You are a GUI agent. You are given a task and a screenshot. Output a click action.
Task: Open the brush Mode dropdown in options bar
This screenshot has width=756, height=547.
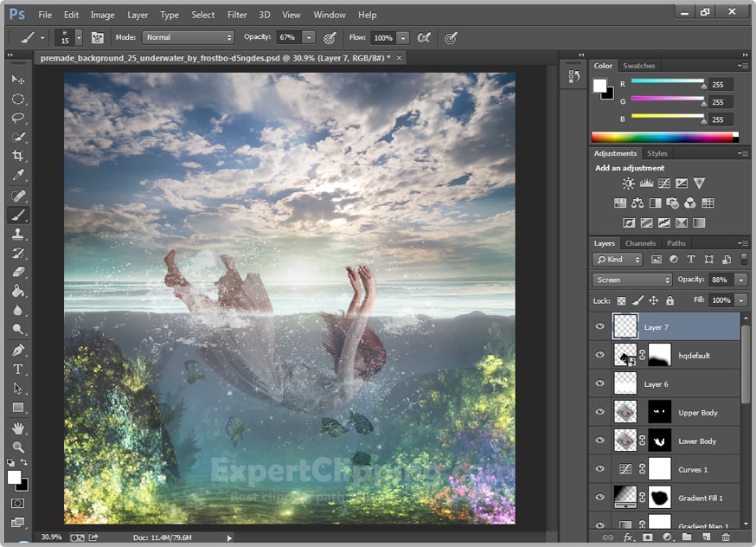(189, 37)
